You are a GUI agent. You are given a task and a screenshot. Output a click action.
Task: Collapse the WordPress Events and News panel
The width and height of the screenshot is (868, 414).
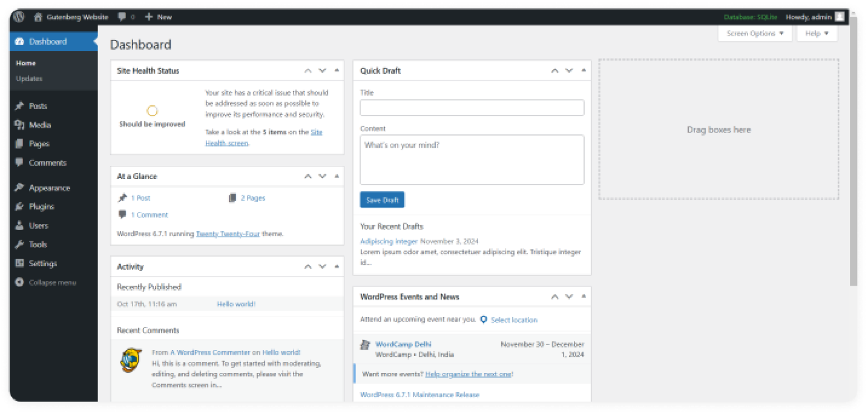pyautogui.click(x=584, y=296)
